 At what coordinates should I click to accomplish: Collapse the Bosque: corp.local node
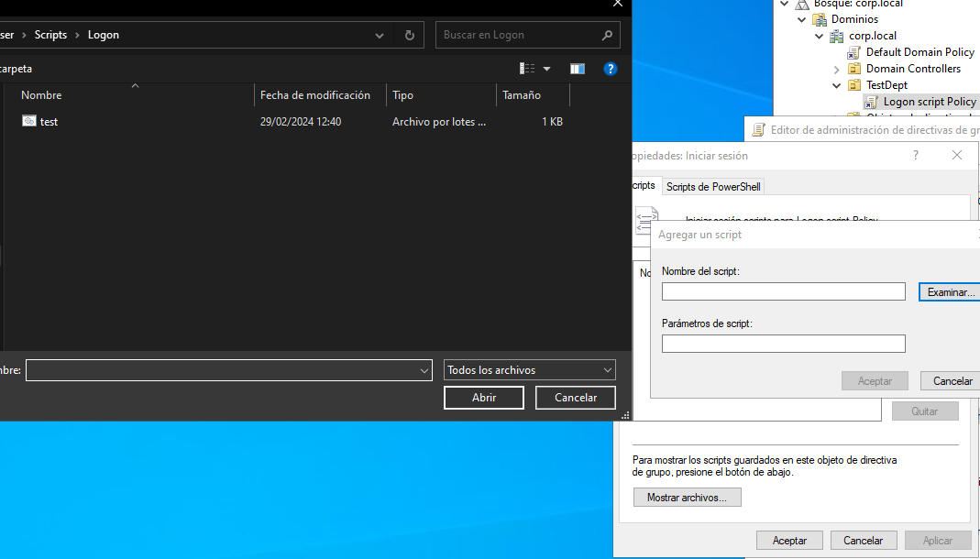pos(785,4)
